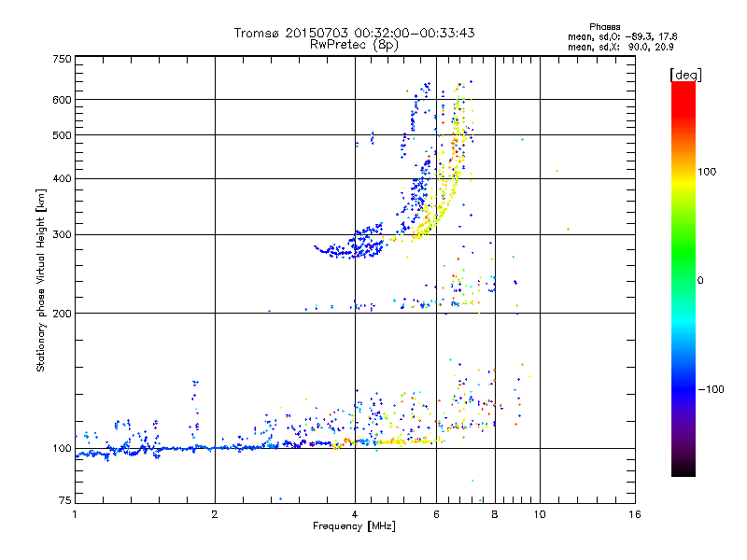The height and width of the screenshot is (560, 747).
Task: Click the x-axis label '2'
Action: pos(215,514)
